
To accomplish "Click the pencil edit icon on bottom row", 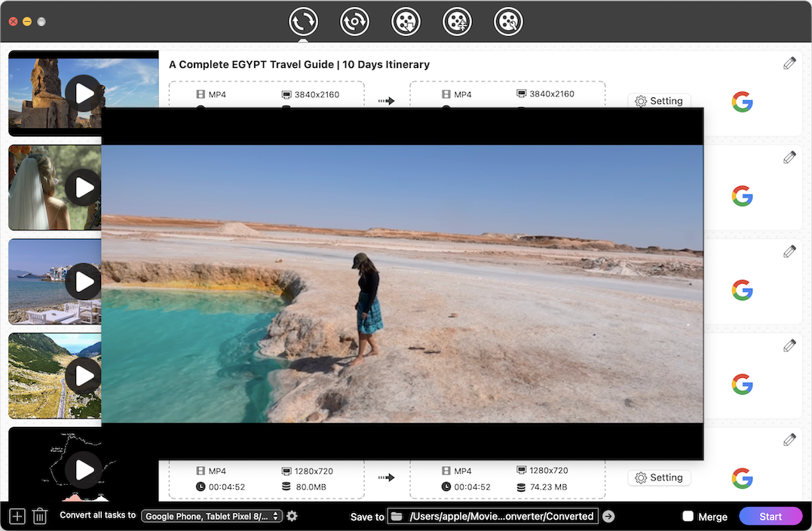I will click(789, 440).
